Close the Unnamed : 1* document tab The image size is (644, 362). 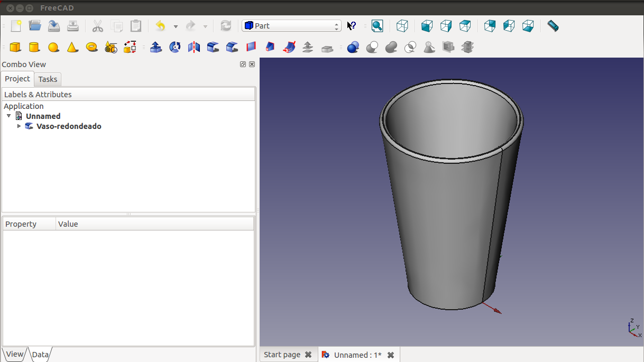click(x=391, y=355)
